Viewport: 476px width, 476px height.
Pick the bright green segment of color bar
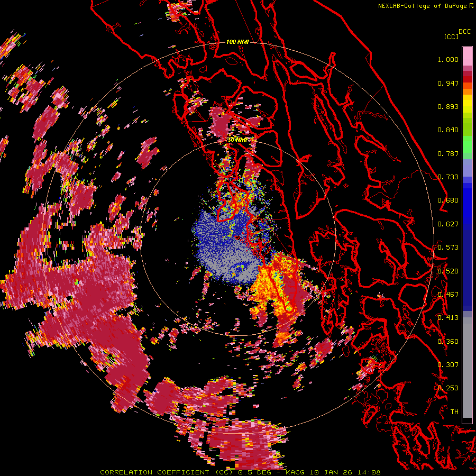(x=467, y=144)
